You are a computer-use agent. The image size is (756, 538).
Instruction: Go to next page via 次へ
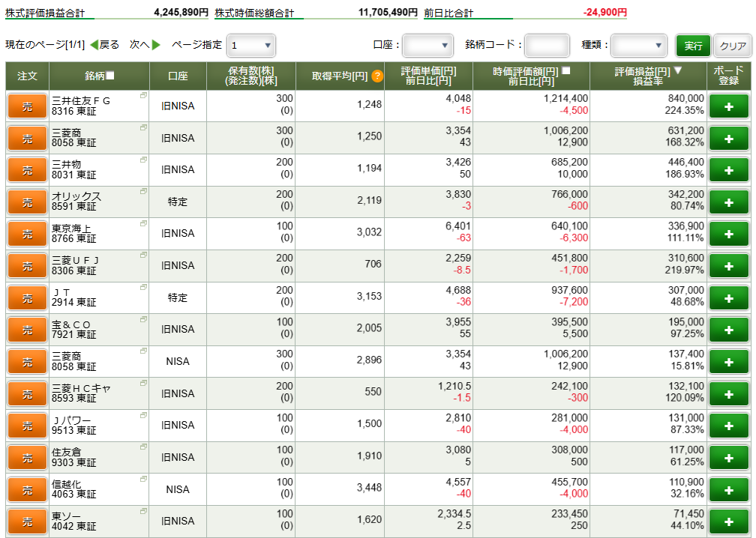[x=145, y=45]
